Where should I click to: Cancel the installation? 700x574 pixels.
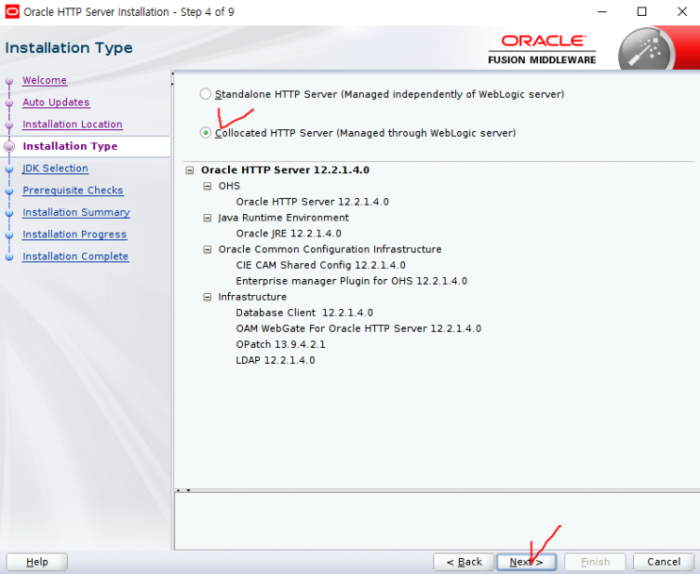pyautogui.click(x=664, y=562)
